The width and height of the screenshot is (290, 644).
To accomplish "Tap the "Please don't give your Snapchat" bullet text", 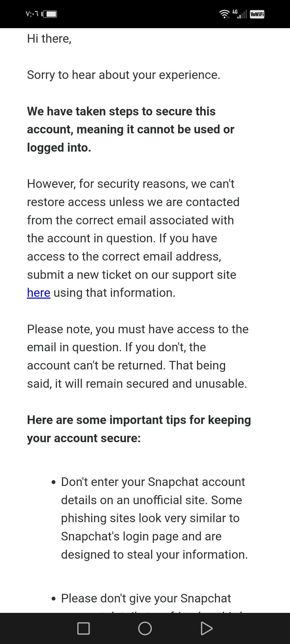I will [x=146, y=598].
